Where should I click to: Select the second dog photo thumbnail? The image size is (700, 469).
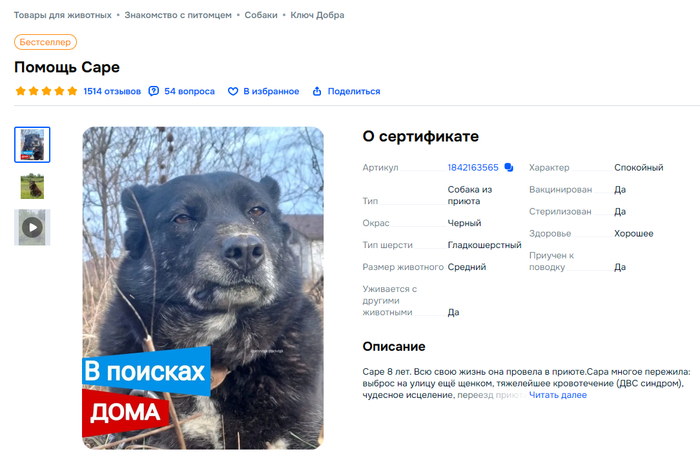[32, 186]
